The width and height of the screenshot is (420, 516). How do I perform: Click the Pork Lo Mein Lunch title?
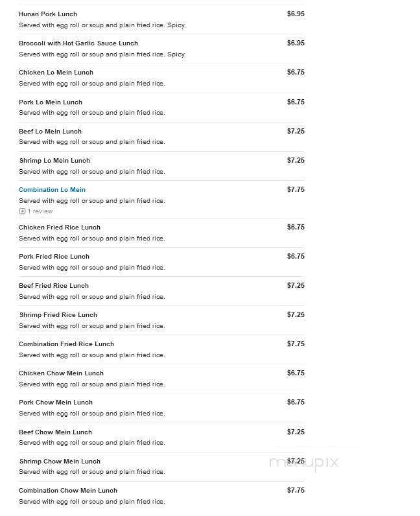coord(51,102)
